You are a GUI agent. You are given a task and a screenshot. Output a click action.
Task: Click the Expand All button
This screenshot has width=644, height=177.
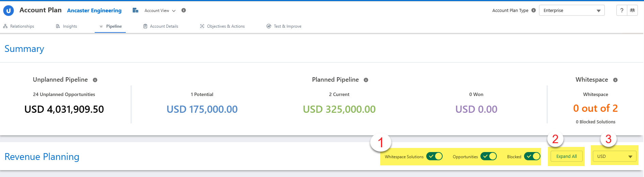[x=566, y=156]
